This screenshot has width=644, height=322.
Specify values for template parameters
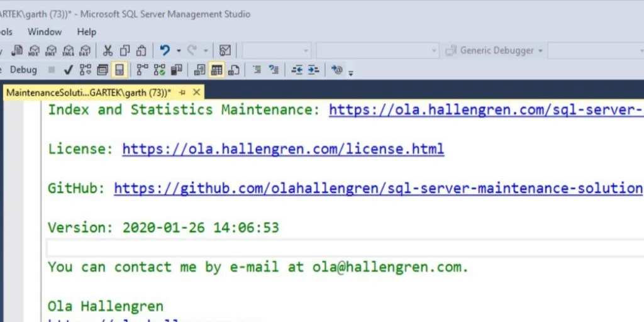[x=337, y=70]
